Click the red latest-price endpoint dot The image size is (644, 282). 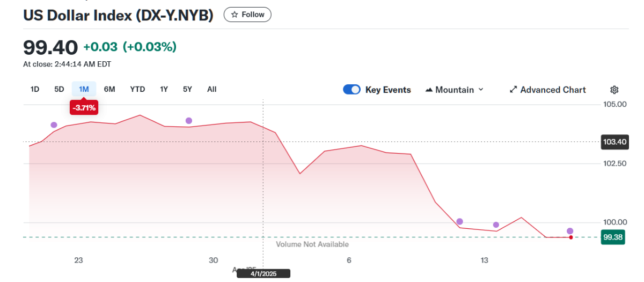pos(570,237)
